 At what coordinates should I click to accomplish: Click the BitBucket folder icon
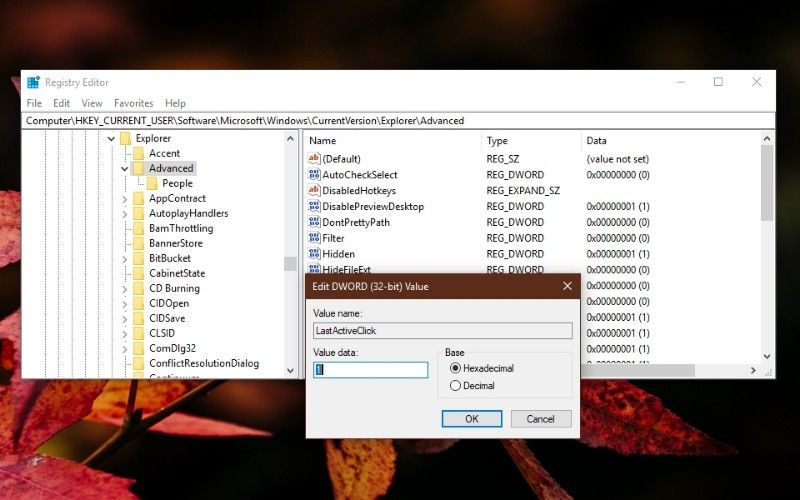tap(139, 258)
